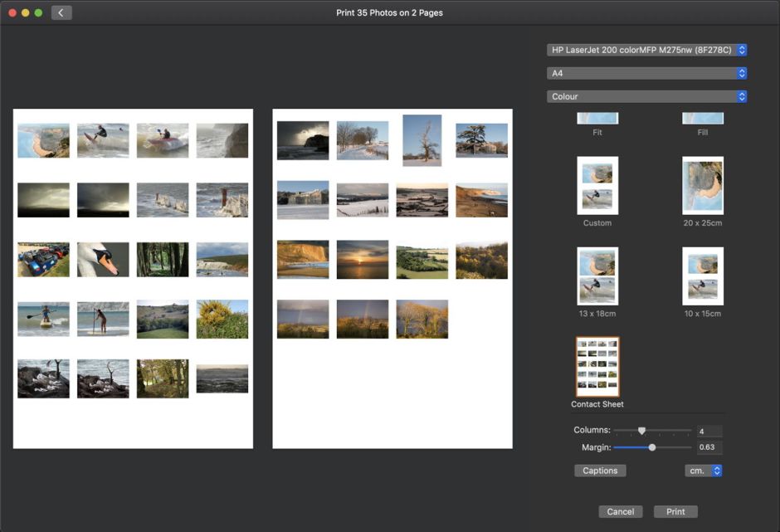Screen dimensions: 780x532
Task: Select the 20 x 25cm layout icon
Action: point(702,186)
